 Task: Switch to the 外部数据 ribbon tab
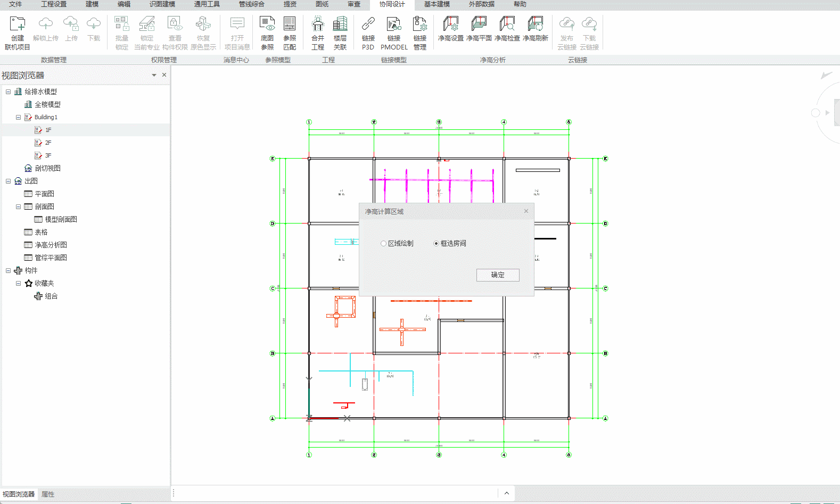(482, 4)
